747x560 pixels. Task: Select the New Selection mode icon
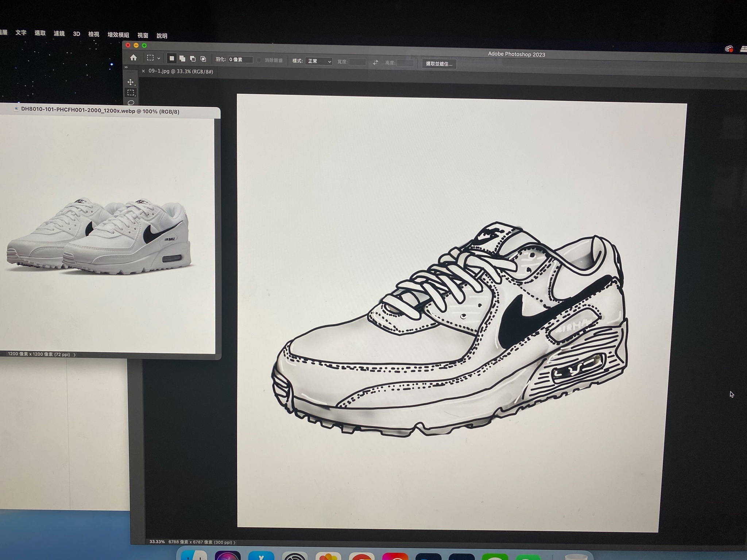172,58
